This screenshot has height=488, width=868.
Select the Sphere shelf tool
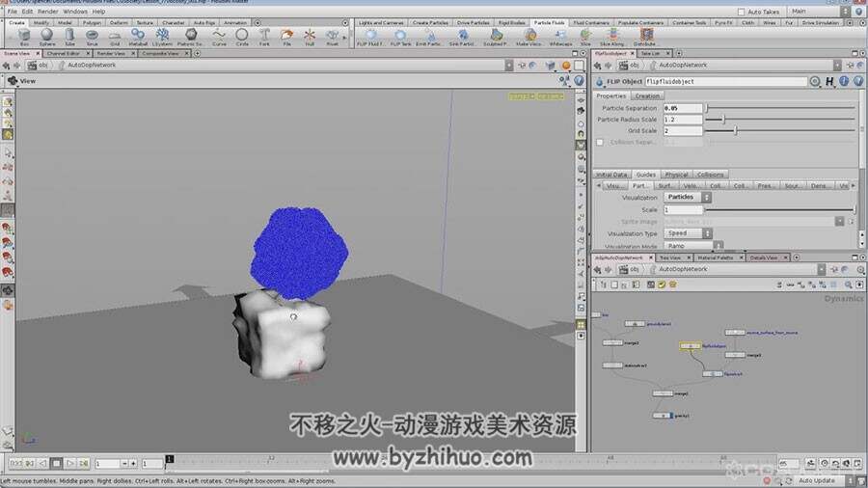click(46, 37)
